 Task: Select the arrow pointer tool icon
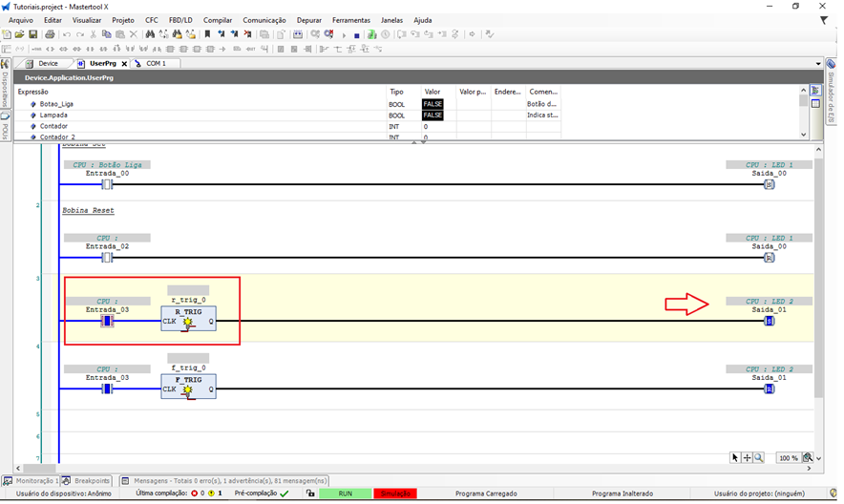click(734, 458)
